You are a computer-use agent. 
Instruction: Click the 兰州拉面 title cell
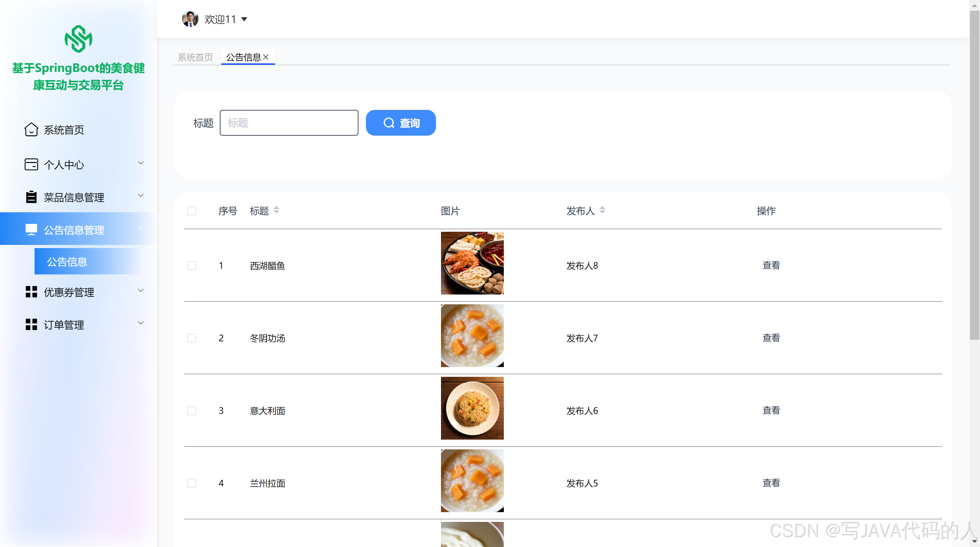point(267,484)
